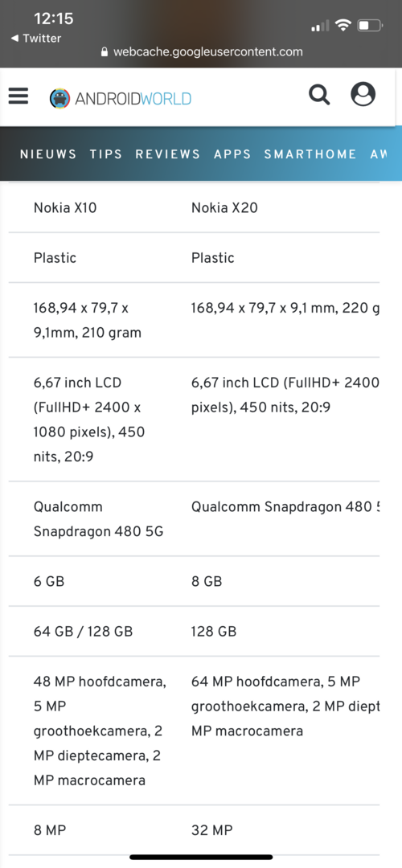Tap the Nokia X20 column header
Image resolution: width=402 pixels, height=868 pixels.
click(224, 208)
